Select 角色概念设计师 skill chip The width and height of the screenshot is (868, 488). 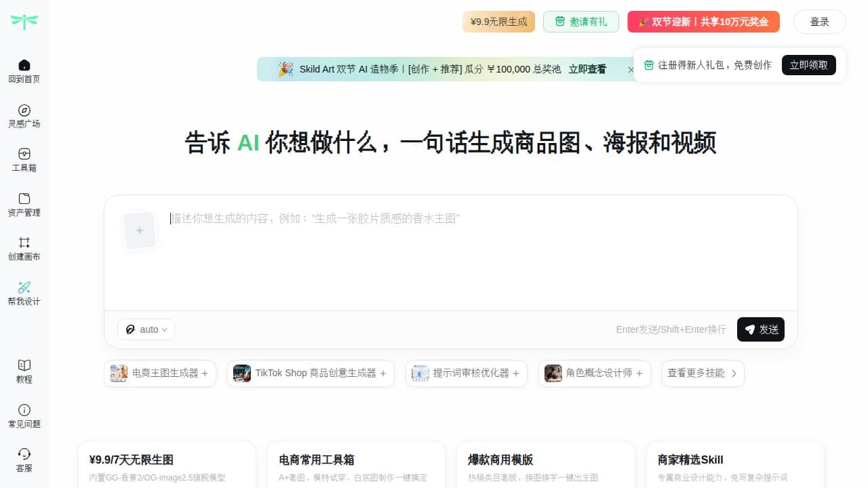595,373
